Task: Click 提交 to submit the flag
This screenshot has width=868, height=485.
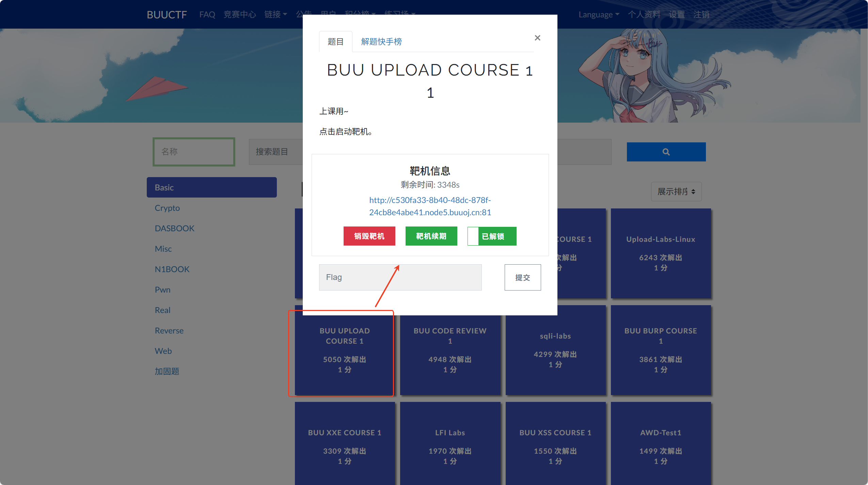Action: tap(522, 277)
